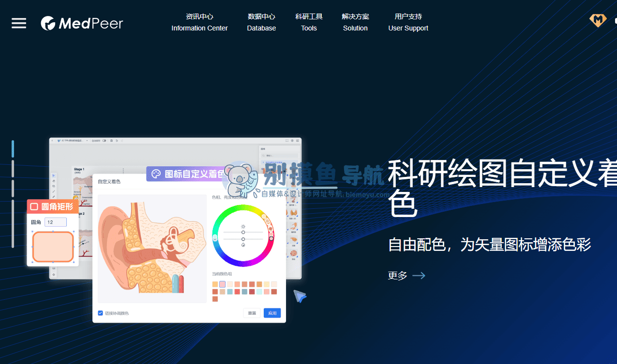Click the 圆角 value field showing 12
The width and height of the screenshot is (617, 364).
55,222
